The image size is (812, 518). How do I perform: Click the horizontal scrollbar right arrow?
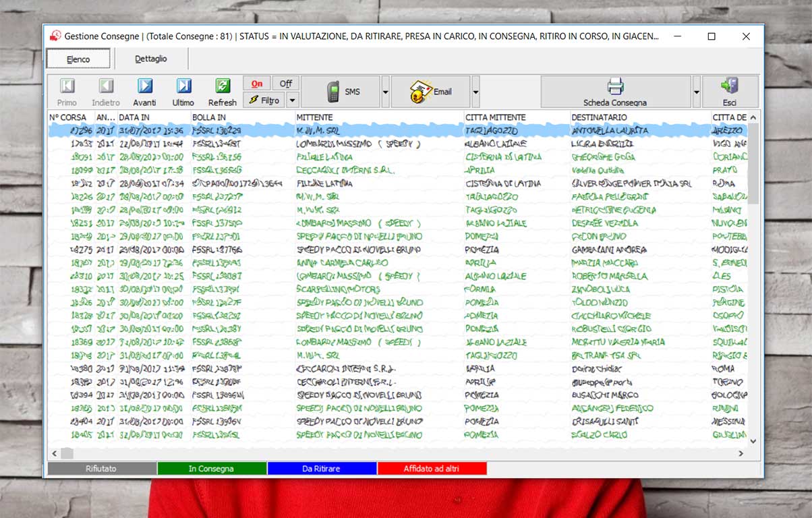point(741,453)
